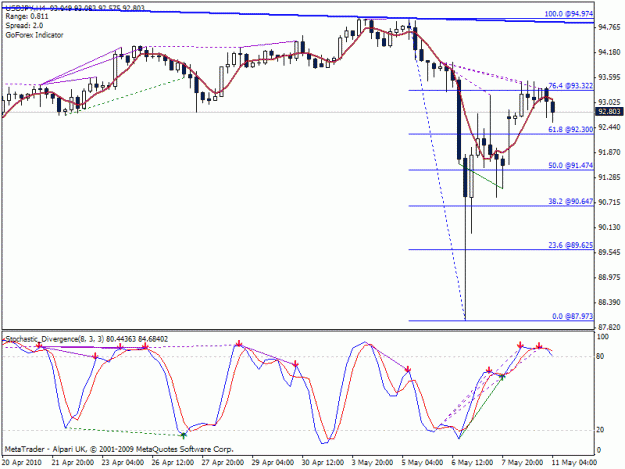This screenshot has width=625, height=469.
Task: Click the 89.545 price scale value
Action: (609, 252)
